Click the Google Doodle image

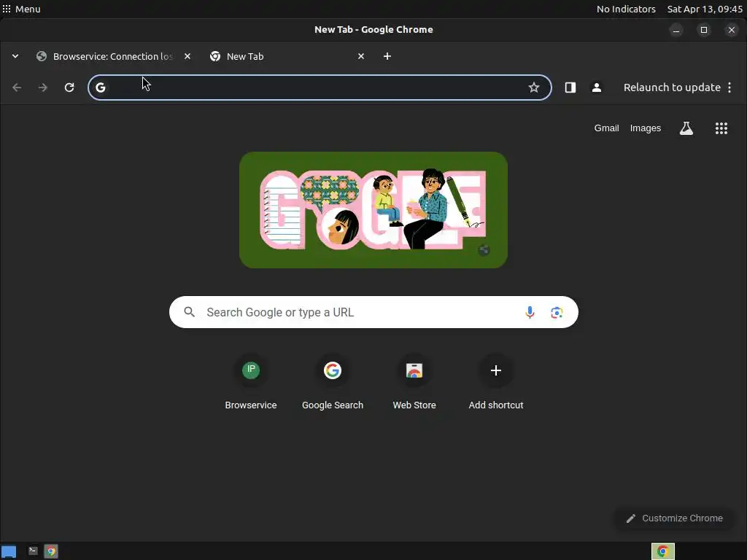(373, 210)
